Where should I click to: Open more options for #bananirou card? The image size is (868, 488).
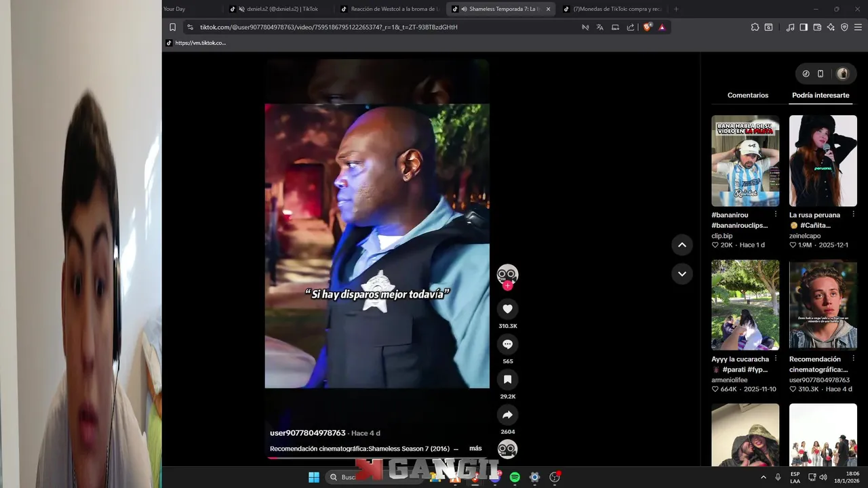point(776,214)
